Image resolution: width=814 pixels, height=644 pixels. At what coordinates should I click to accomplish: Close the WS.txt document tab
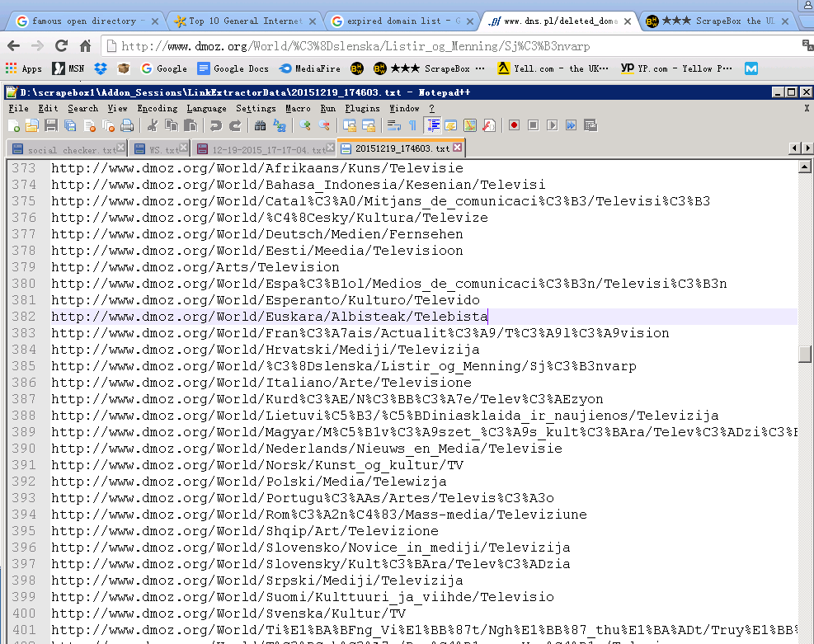(184, 148)
